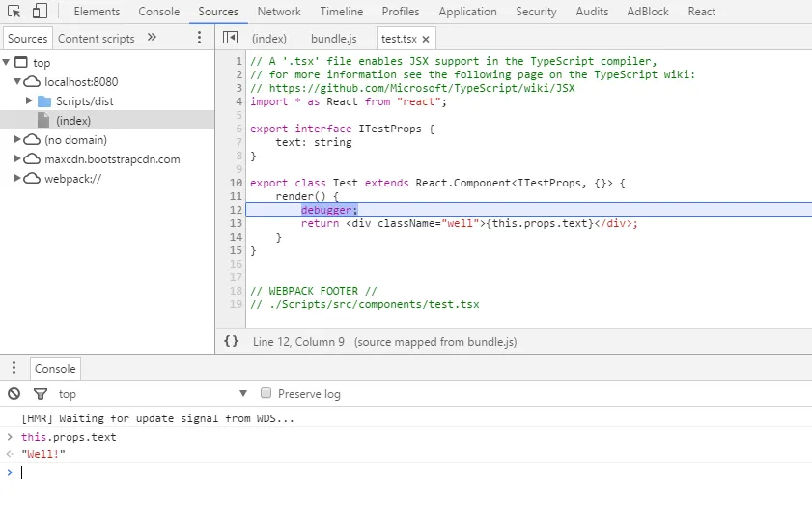Viewport: 812px width, 515px height.
Task: Clear the console log
Action: [x=14, y=394]
